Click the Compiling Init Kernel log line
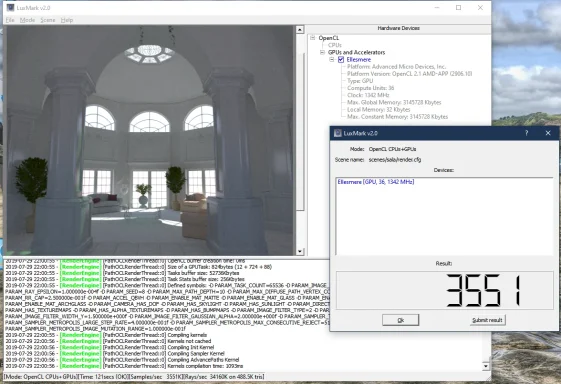561x384 pixels. (109, 347)
